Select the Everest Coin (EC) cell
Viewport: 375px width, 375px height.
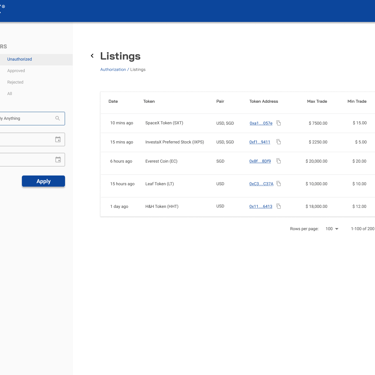point(161,161)
